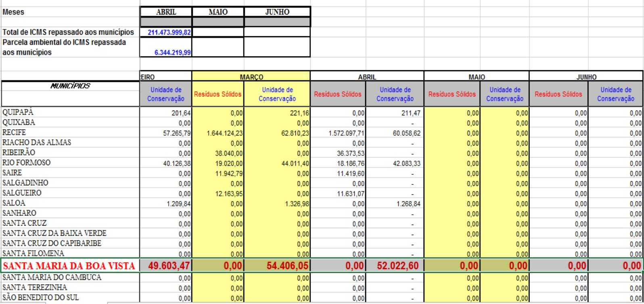Click the empty JUNHO cell in Parcela ambiental row
Screen dimensions: 644x304
(277, 47)
